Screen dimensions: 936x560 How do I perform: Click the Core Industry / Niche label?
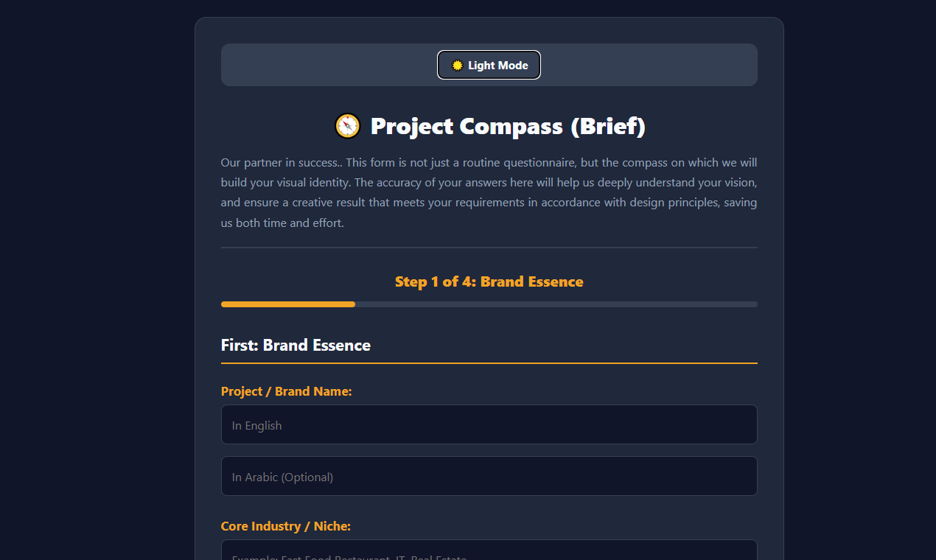tap(286, 526)
